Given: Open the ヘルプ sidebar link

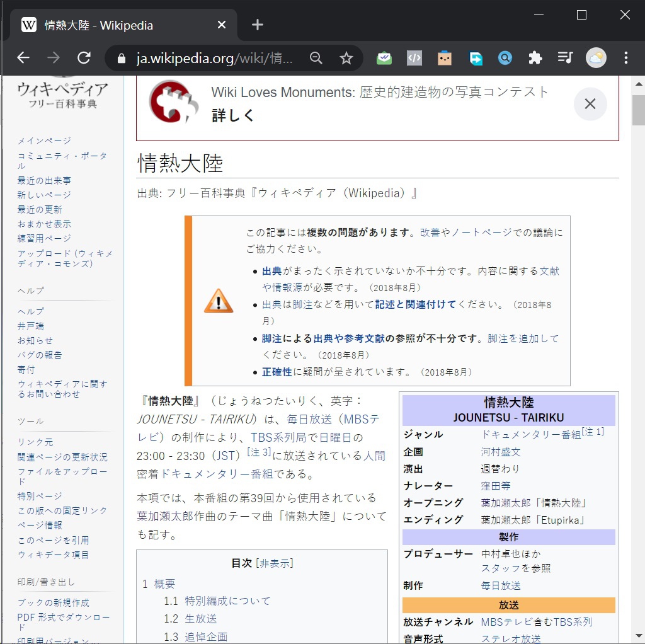Looking at the screenshot, I should click(x=31, y=311).
